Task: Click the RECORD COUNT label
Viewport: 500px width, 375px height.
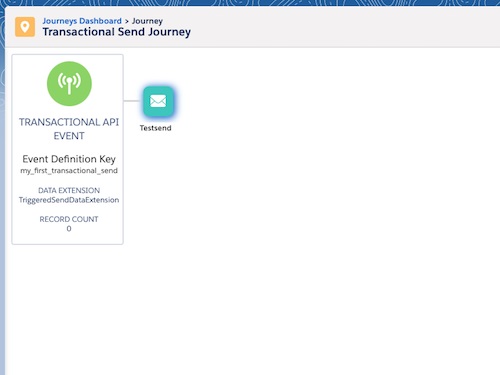Action: (x=69, y=219)
